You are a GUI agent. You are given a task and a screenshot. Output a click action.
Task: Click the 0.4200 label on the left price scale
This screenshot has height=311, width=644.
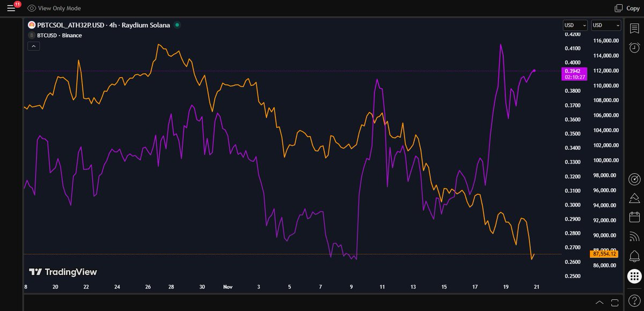(x=573, y=34)
